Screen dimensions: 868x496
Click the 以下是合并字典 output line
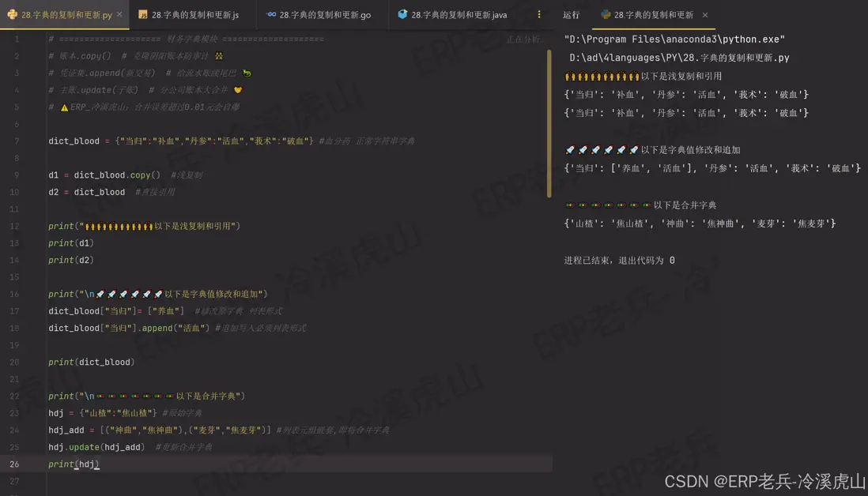tap(640, 205)
